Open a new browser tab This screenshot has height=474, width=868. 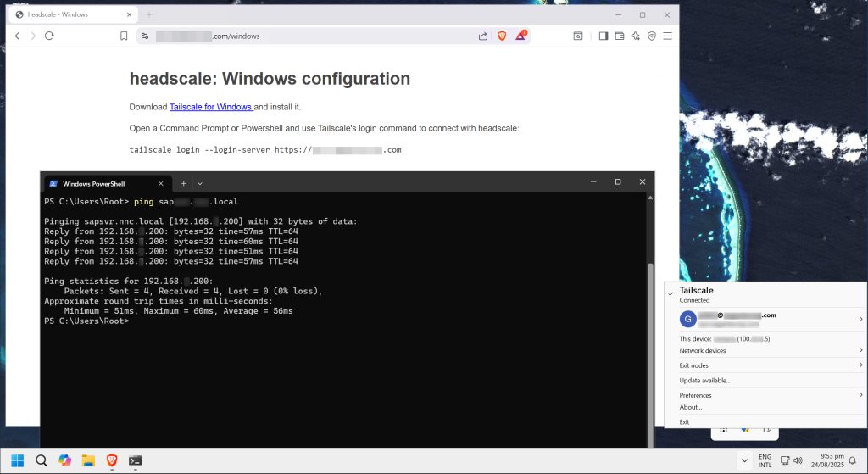(149, 14)
